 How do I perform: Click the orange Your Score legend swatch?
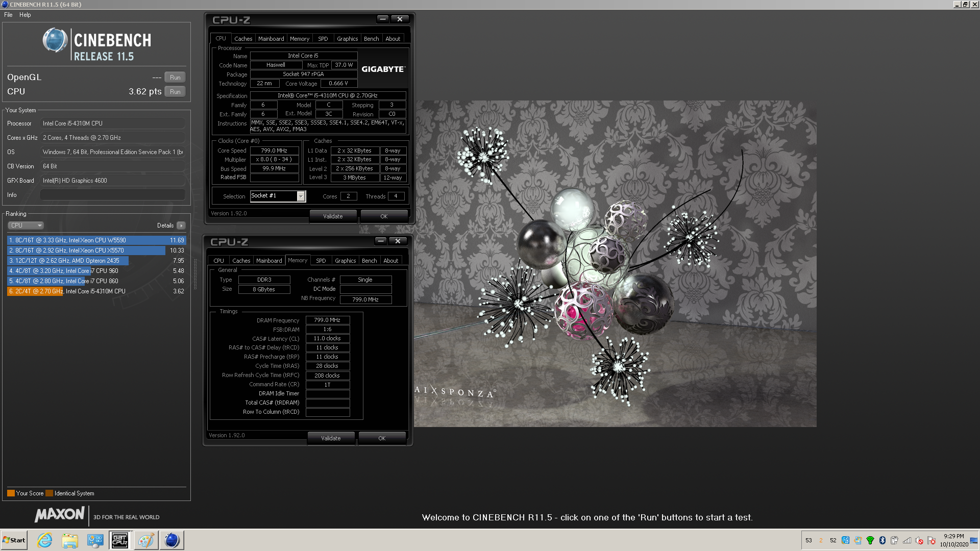(11, 493)
